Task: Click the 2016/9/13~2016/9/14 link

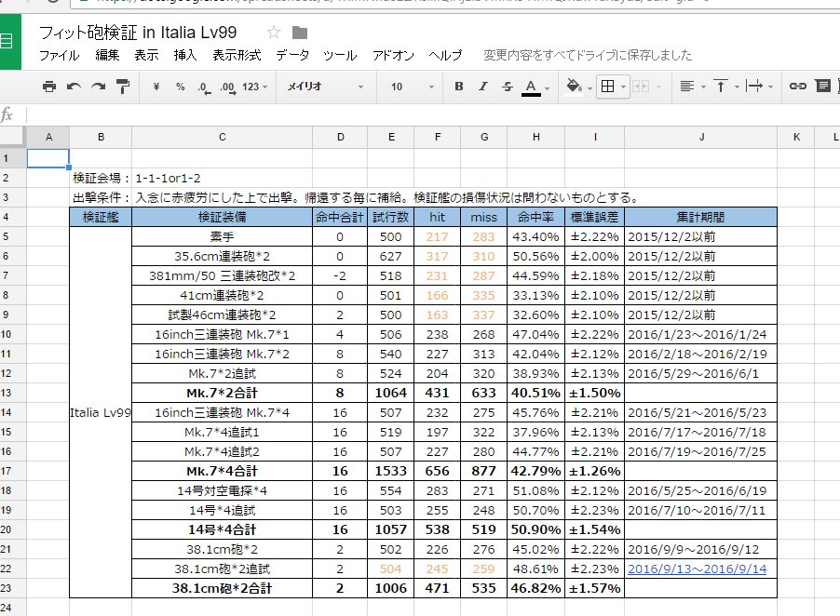Action: tap(697, 569)
